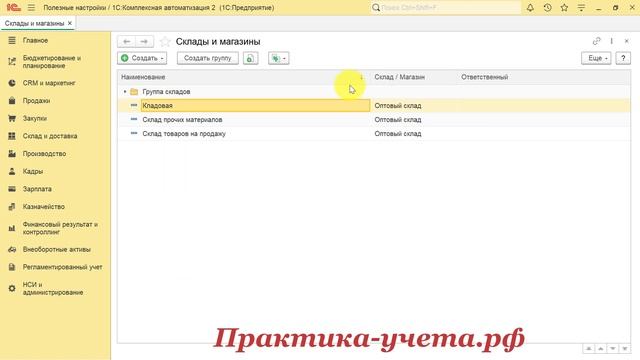
Task: Go forward with the right arrow button
Action: pos(144,42)
